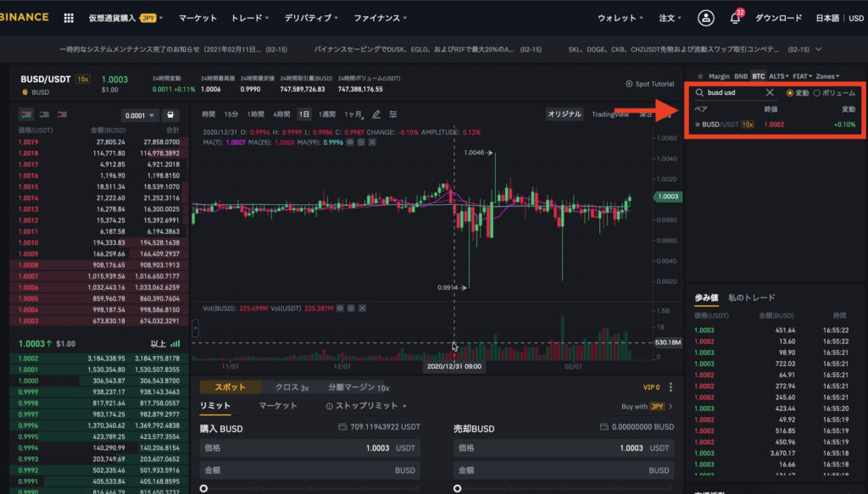Click the wallet icon by 709.11943922 USDT

(x=342, y=427)
